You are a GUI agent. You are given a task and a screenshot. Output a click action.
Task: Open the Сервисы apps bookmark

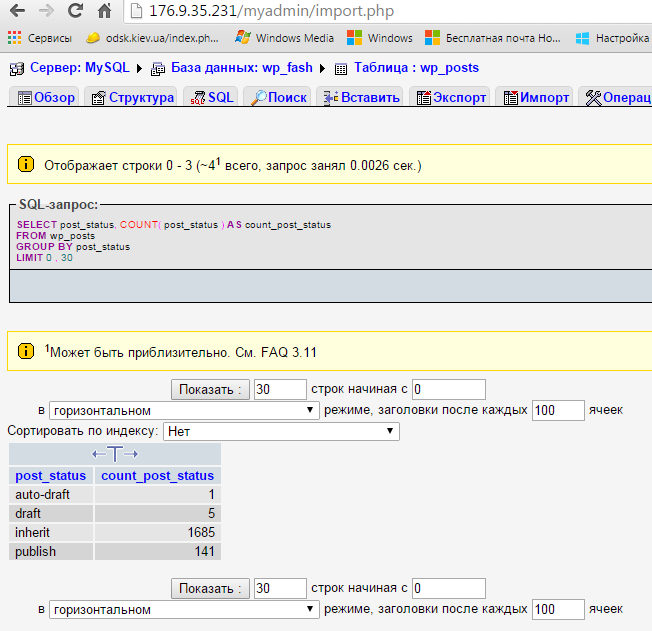tap(40, 38)
